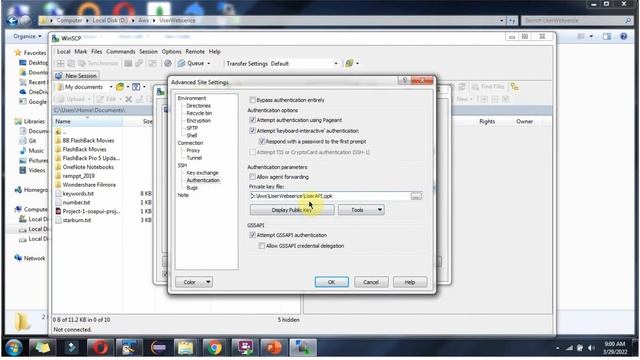
Task: Select Key exchange tree node
Action: 202,173
